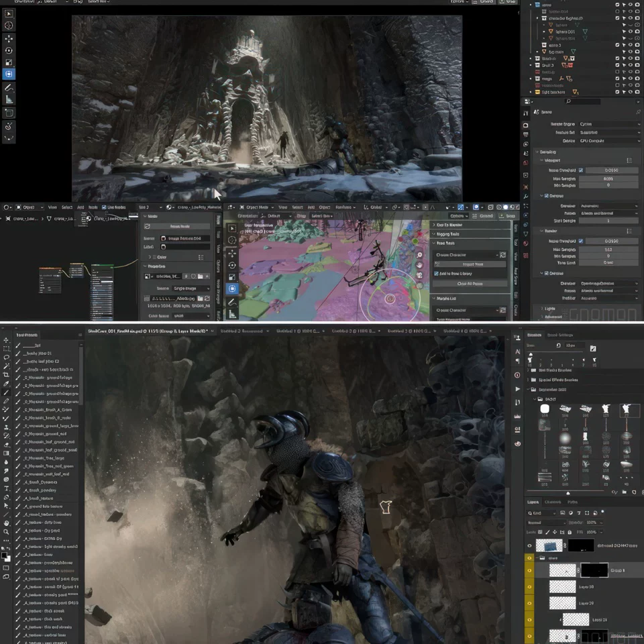Image resolution: width=644 pixels, height=644 pixels.
Task: Switch to the Paths tab
Action: click(572, 502)
